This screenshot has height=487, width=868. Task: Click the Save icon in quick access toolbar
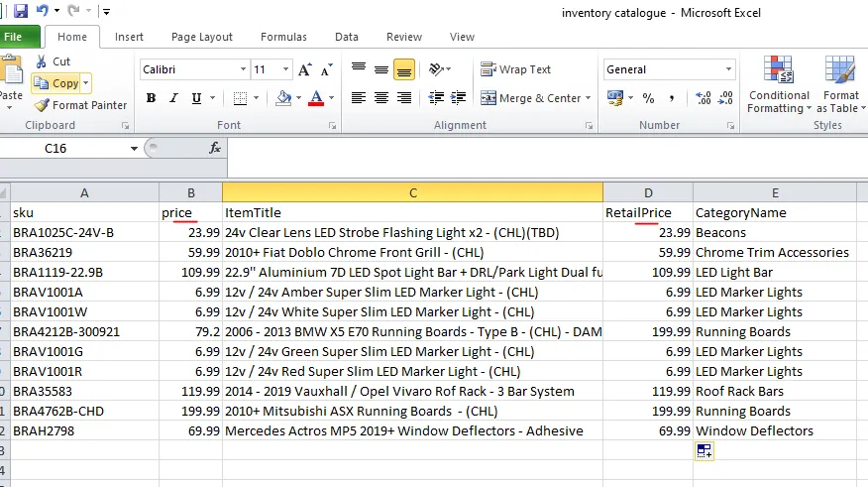21,11
